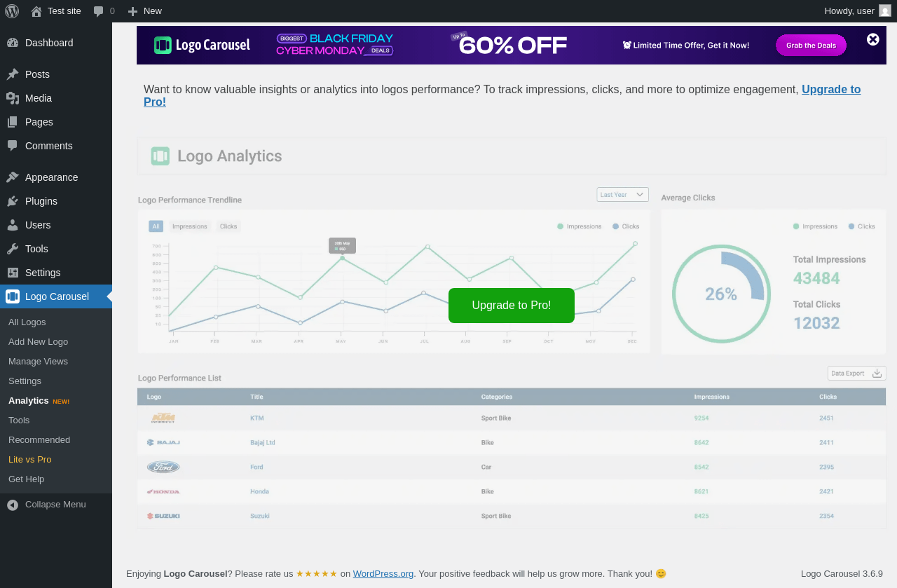Go to Dashboard in sidebar

click(56, 43)
